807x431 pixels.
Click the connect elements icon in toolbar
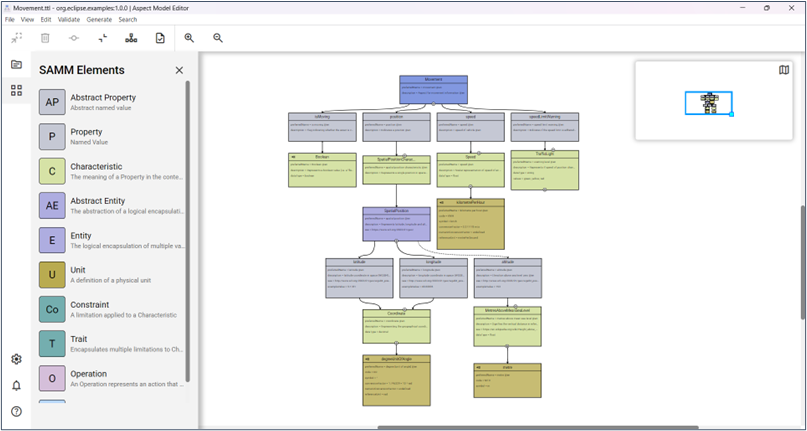click(74, 38)
